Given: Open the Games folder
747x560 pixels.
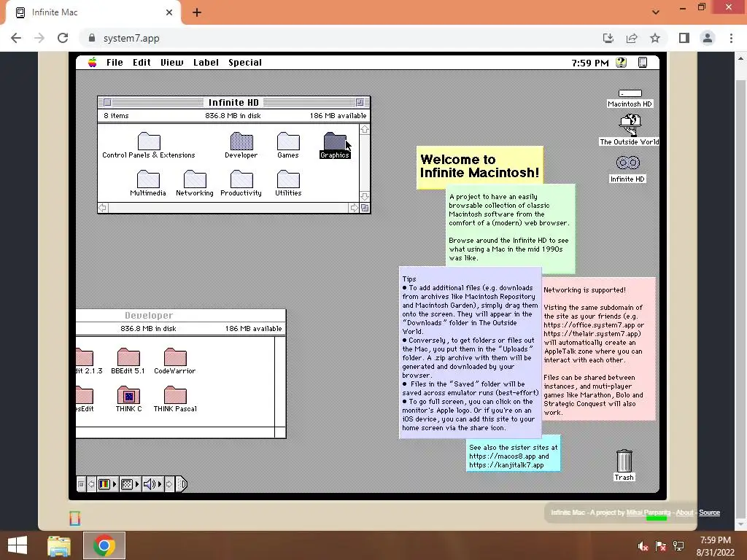Looking at the screenshot, I should 288,141.
